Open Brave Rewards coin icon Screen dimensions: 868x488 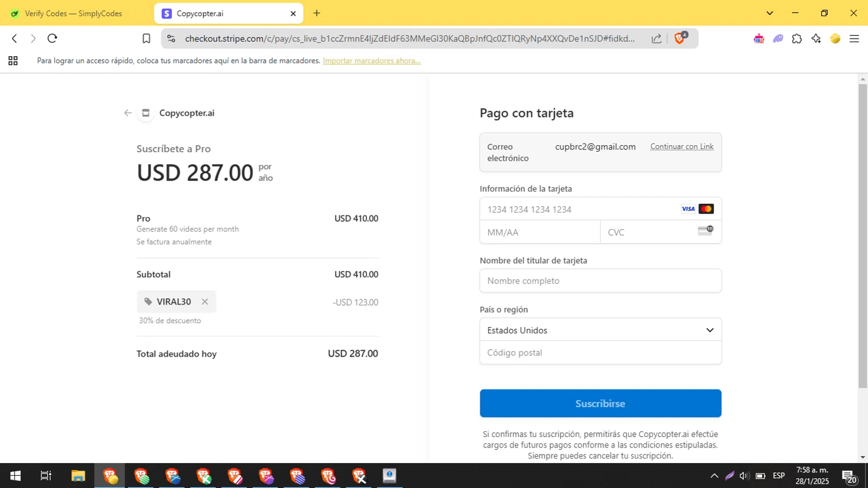835,39
